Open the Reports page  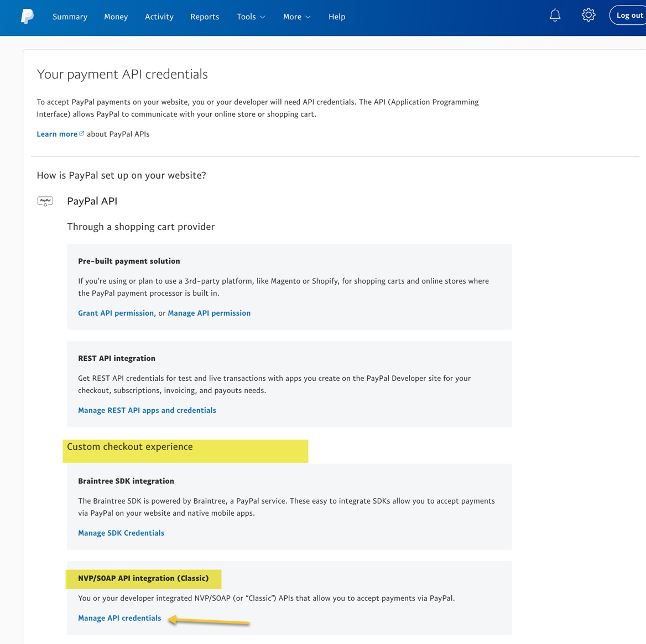(x=205, y=17)
